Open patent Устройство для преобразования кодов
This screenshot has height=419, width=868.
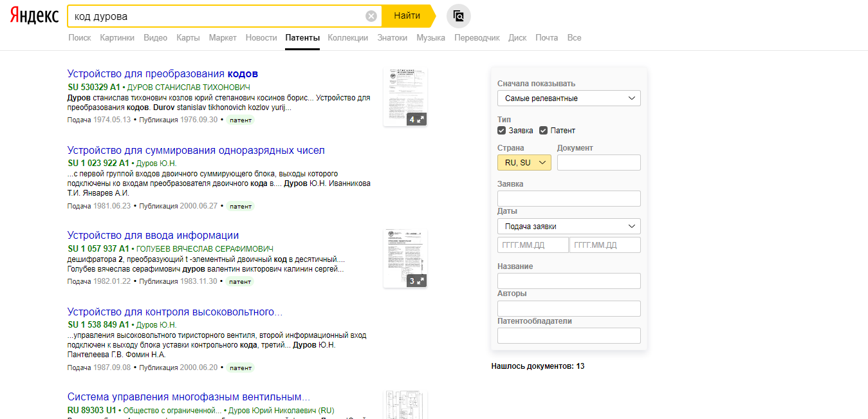tap(163, 74)
